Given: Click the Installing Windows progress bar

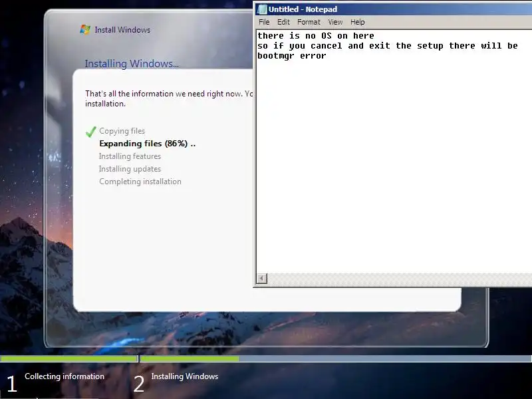Looking at the screenshot, I should pos(336,358).
